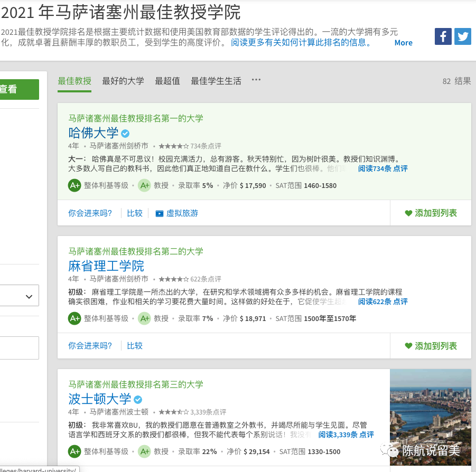Click the verified badge beside 哈佛大学
Image resolution: width=476 pixels, height=472 pixels.
click(125, 133)
